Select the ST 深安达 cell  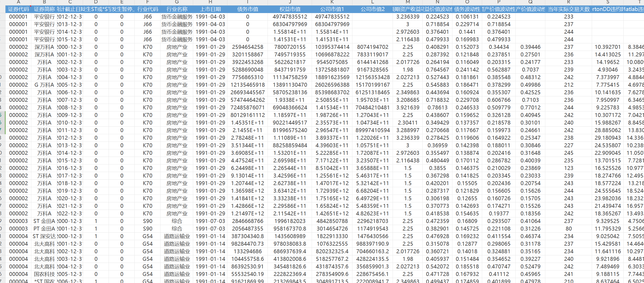tap(44, 236)
